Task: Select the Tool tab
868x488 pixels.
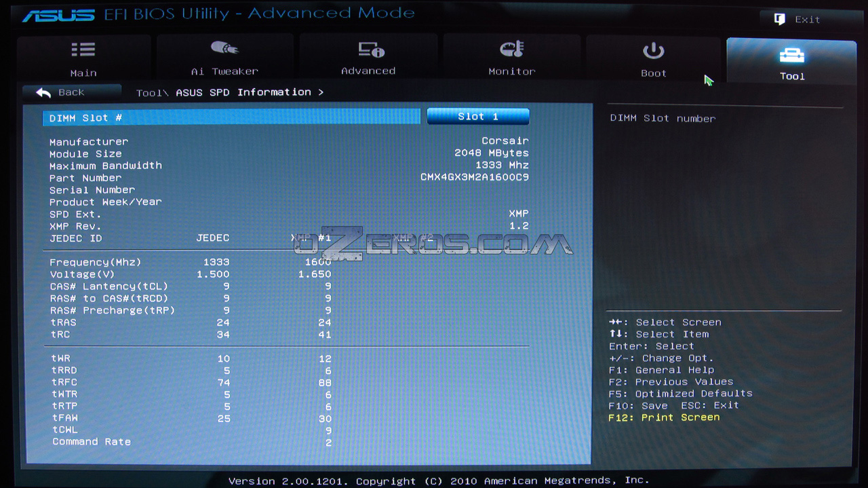Action: point(791,61)
